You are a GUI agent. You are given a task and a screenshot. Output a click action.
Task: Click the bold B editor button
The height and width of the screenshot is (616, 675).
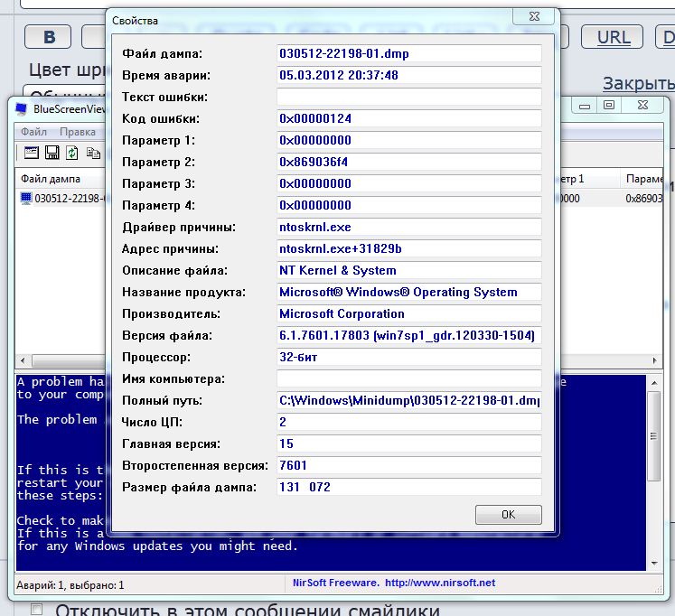48,37
